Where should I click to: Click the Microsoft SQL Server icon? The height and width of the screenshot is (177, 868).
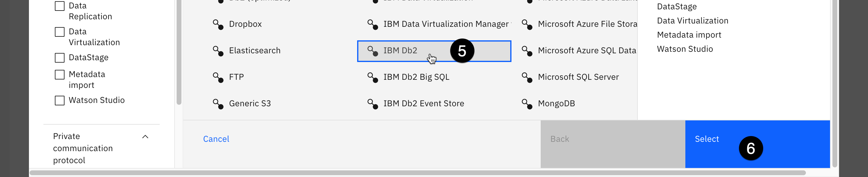coord(527,78)
